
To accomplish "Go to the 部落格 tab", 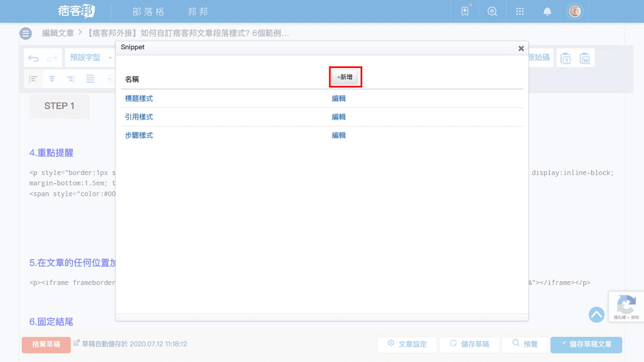I will pos(149,12).
